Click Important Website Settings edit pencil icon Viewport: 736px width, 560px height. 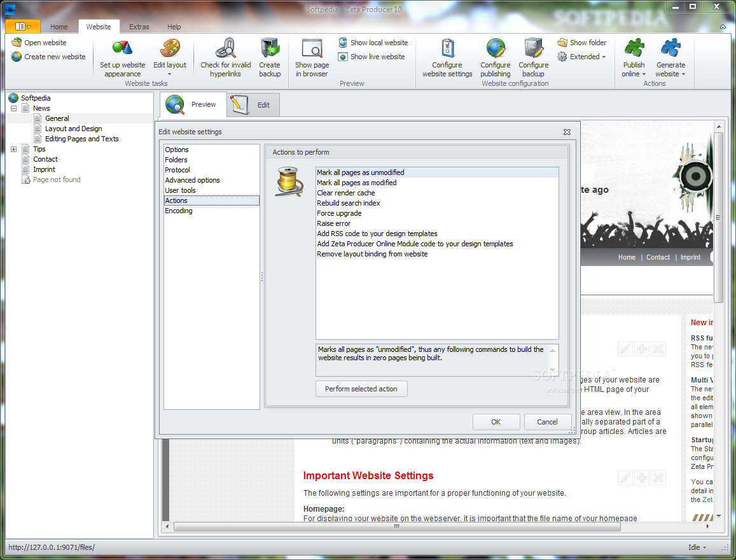click(x=625, y=478)
